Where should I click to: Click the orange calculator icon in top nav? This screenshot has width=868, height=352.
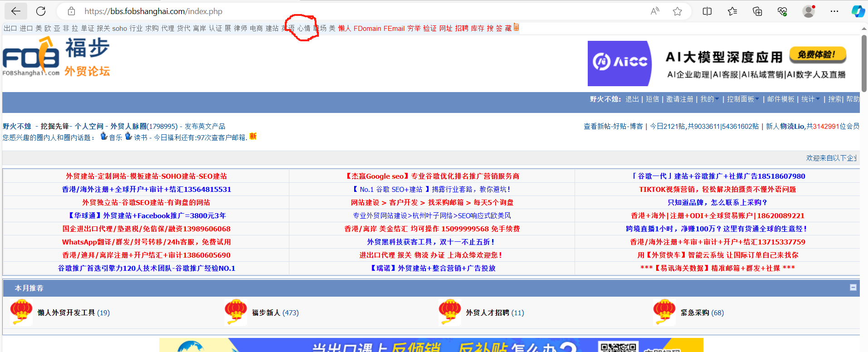pos(516,28)
